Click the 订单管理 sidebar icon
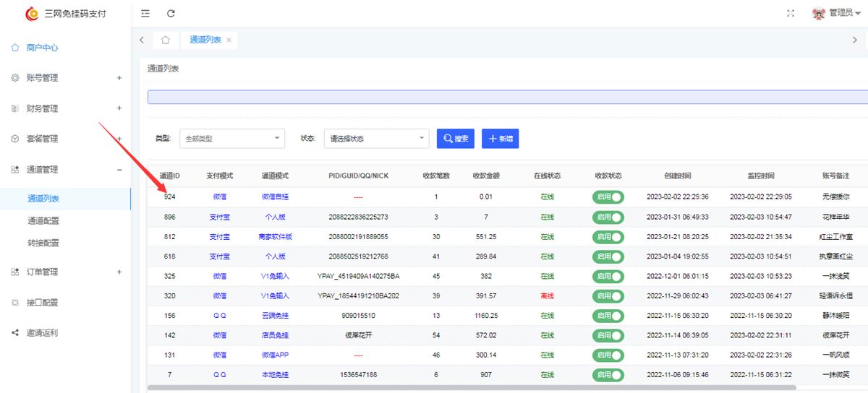 tap(15, 272)
